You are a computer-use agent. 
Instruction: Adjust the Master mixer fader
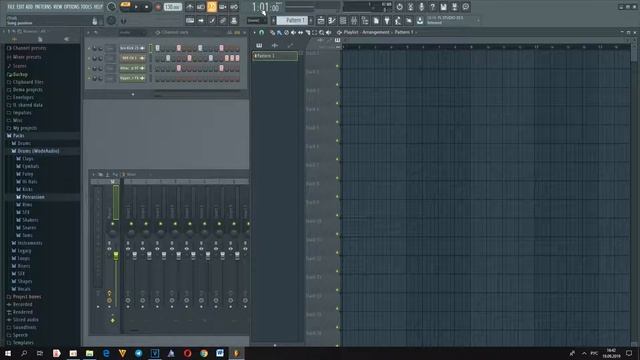tap(116, 256)
